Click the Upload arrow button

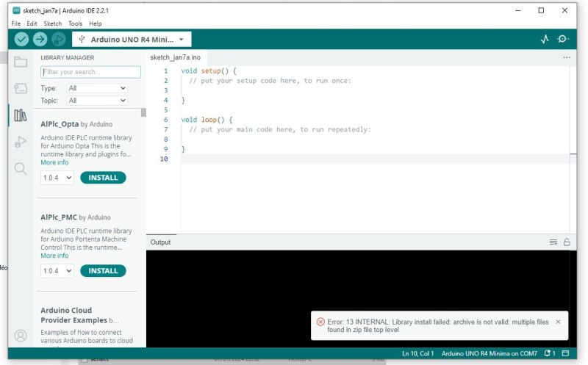[x=40, y=39]
